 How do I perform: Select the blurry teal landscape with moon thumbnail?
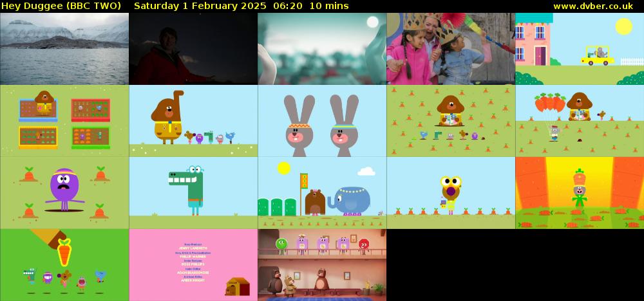tap(322, 49)
